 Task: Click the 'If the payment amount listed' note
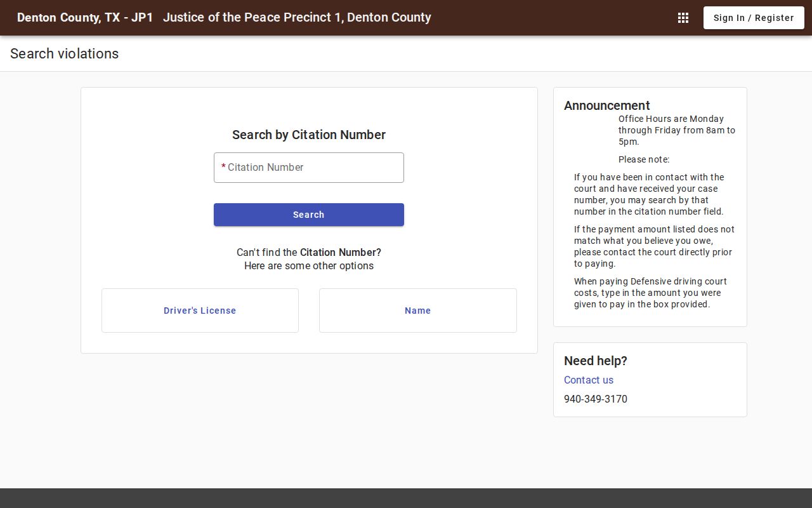(x=654, y=246)
